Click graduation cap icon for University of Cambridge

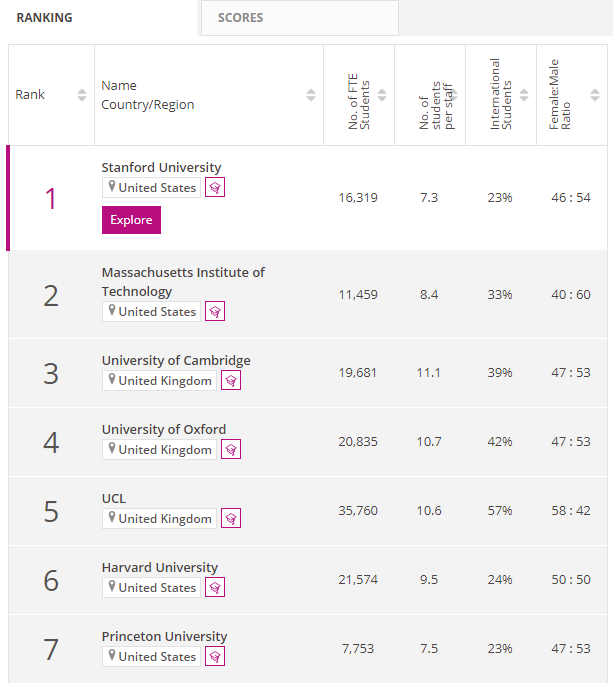pyautogui.click(x=231, y=380)
